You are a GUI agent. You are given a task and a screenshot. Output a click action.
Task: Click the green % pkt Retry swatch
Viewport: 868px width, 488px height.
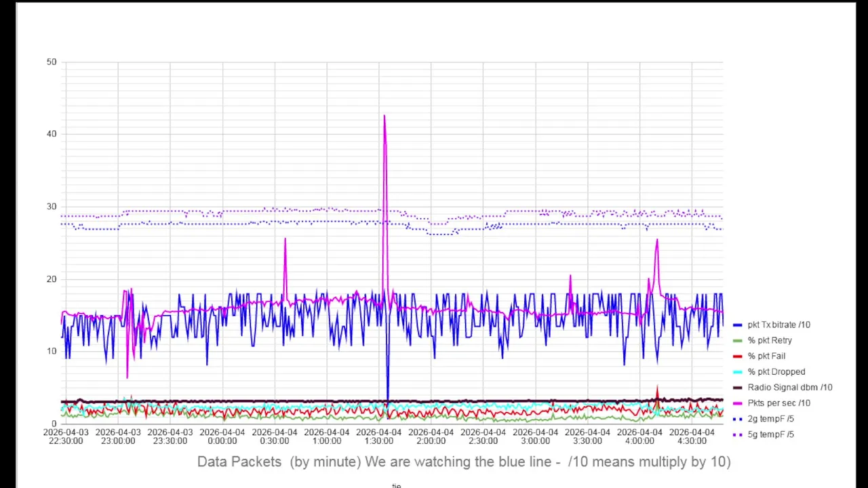[738, 341]
